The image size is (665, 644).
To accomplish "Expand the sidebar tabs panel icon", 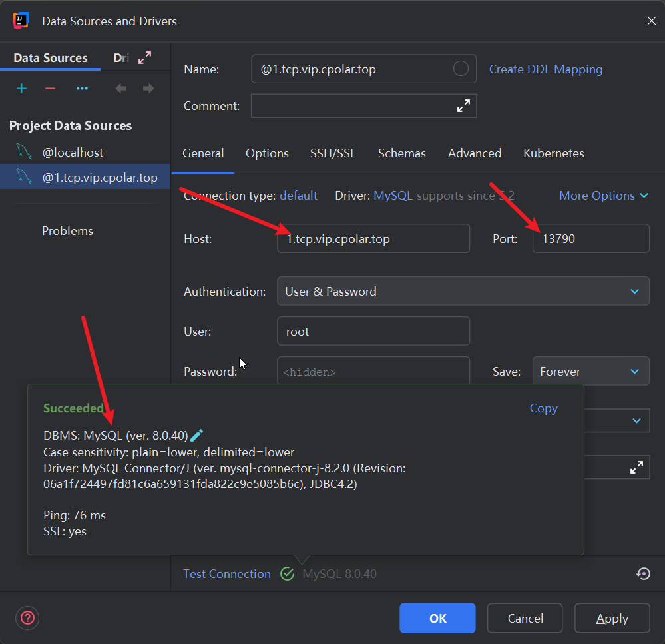I will tap(145, 57).
